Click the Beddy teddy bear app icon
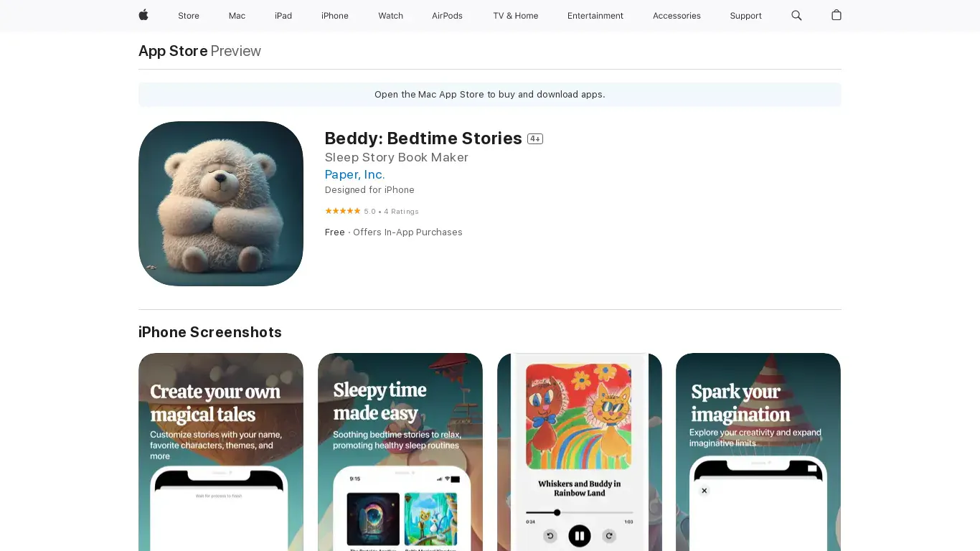The width and height of the screenshot is (980, 551). (221, 204)
